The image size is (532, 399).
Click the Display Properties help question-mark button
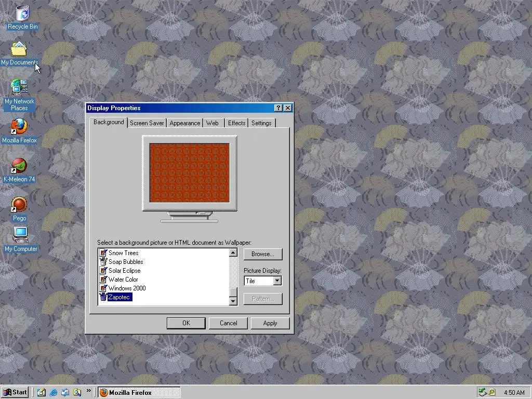pyautogui.click(x=278, y=108)
